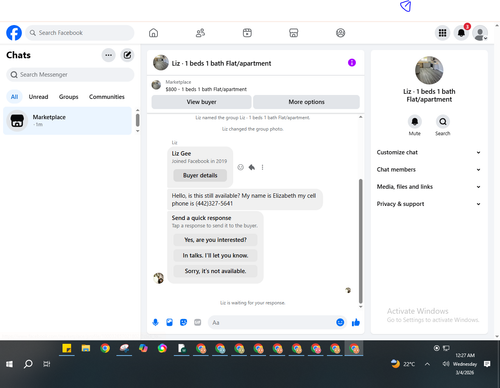Open the Reels video icon in top navigation
This screenshot has height=388, width=500.
[x=247, y=33]
